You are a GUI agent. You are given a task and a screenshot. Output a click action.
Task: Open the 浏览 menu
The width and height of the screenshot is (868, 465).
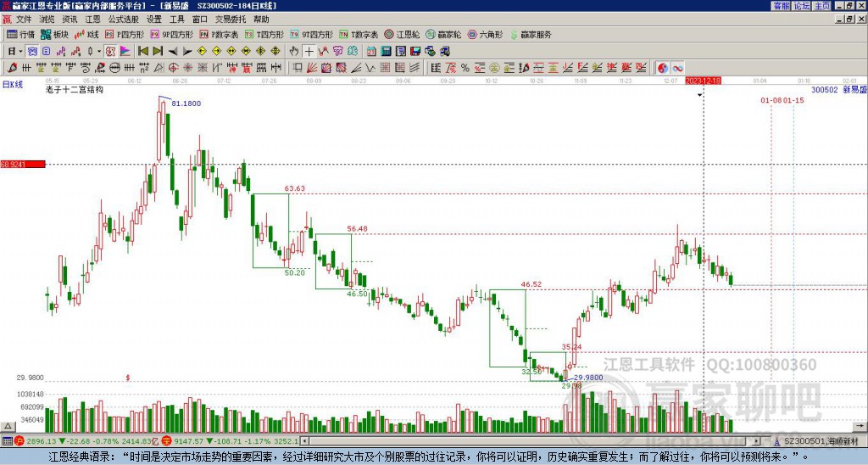tap(47, 20)
